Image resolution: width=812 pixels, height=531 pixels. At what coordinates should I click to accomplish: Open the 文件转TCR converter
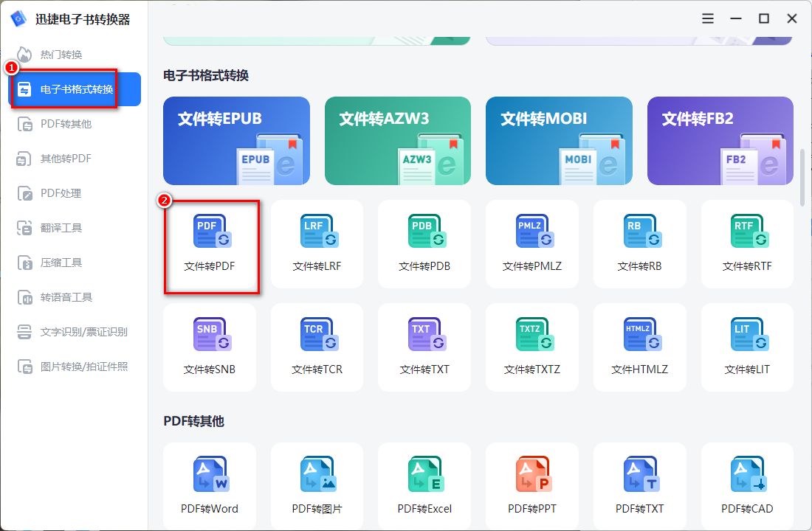317,347
